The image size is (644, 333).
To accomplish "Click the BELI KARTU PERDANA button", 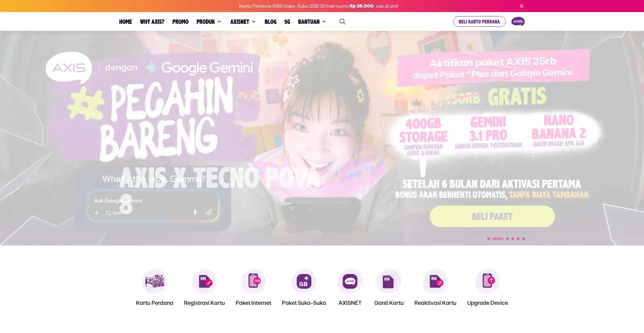I will click(479, 21).
